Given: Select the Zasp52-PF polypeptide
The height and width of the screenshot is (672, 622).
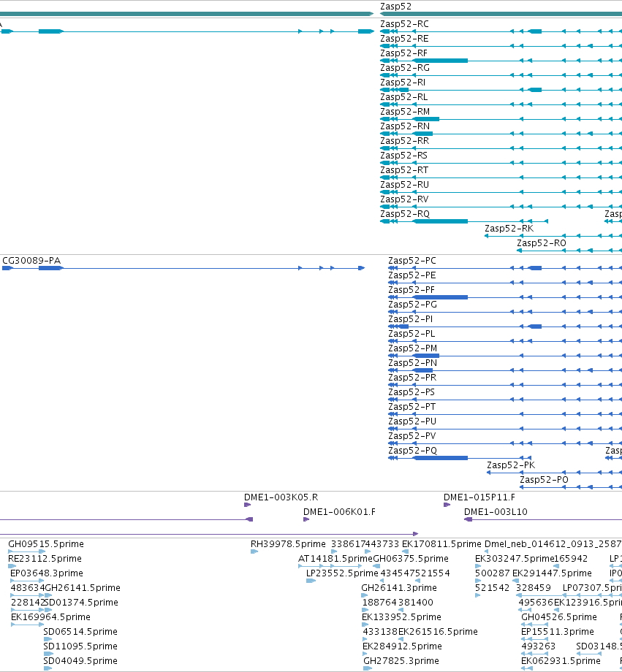Looking at the screenshot, I should 411,290.
